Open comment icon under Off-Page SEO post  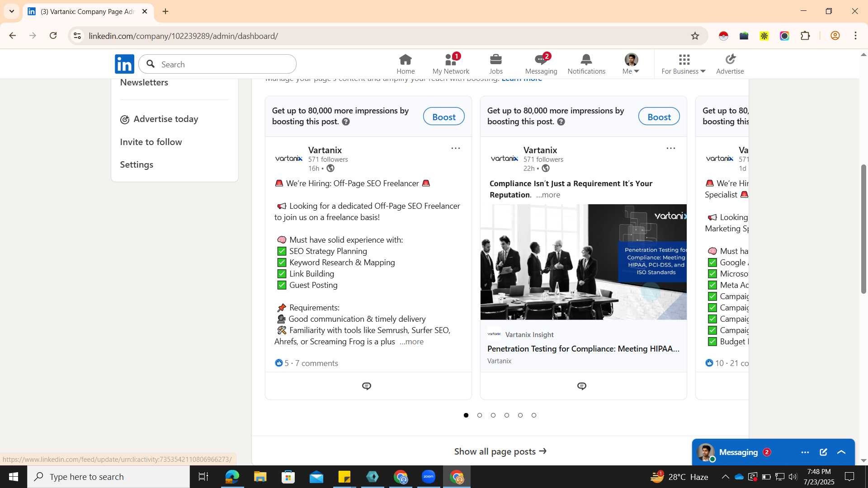coord(367,386)
